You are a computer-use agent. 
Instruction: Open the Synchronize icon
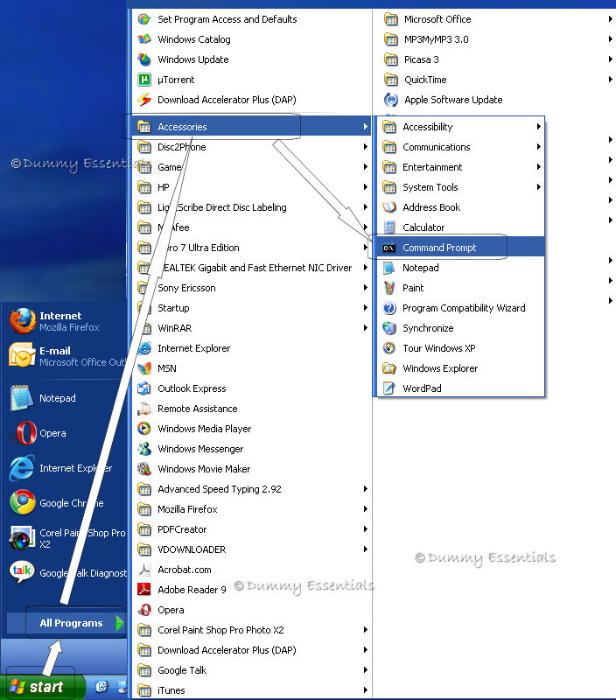(x=389, y=328)
